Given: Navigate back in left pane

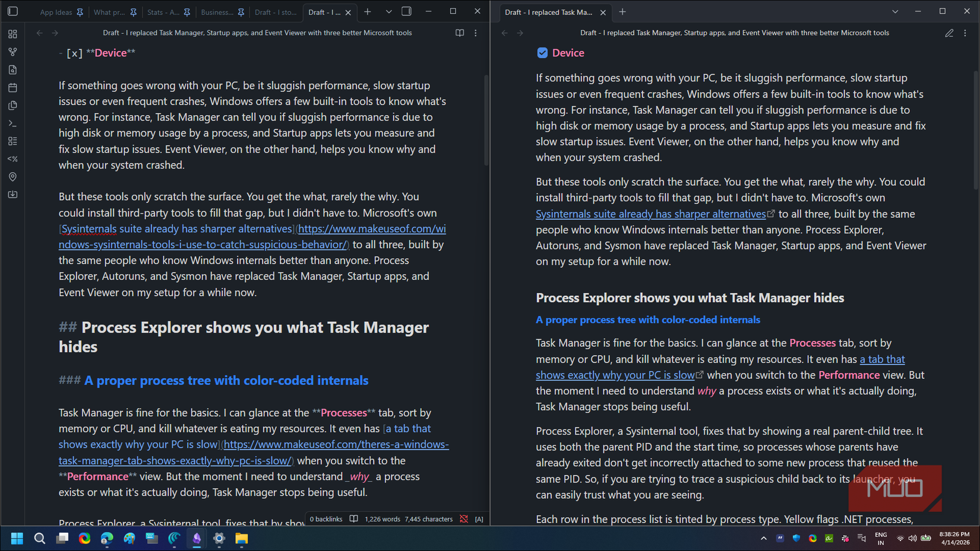Looking at the screenshot, I should coord(39,33).
